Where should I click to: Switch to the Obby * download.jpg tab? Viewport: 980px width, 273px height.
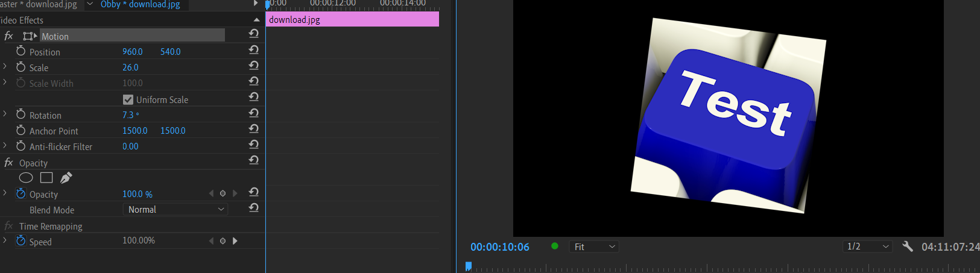coord(141,4)
